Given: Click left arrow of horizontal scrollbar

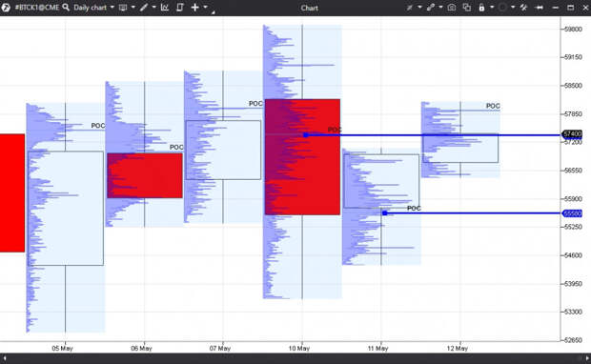Looking at the screenshot, I should (4, 358).
